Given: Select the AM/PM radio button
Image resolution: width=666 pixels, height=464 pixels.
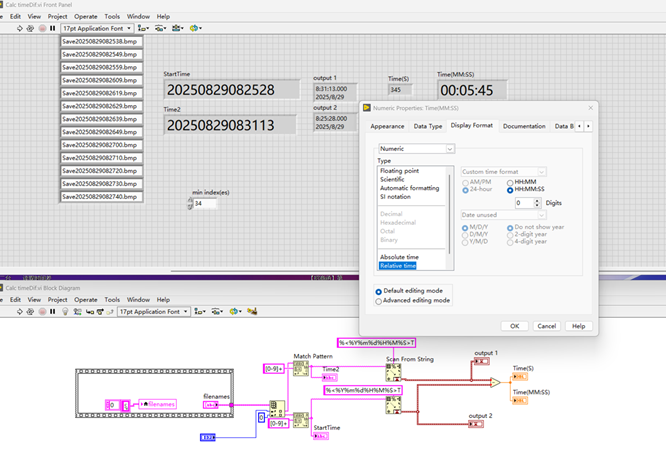Looking at the screenshot, I should (466, 183).
